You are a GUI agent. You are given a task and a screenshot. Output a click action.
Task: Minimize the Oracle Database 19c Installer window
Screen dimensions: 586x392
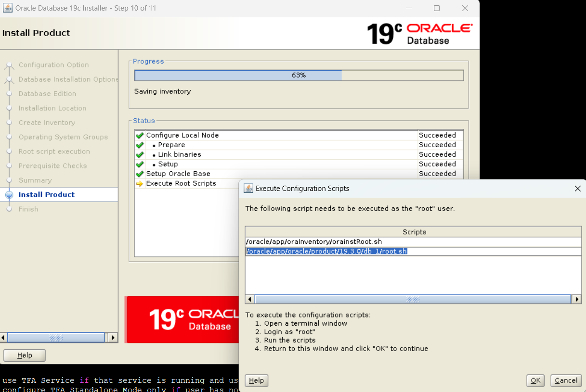(408, 8)
